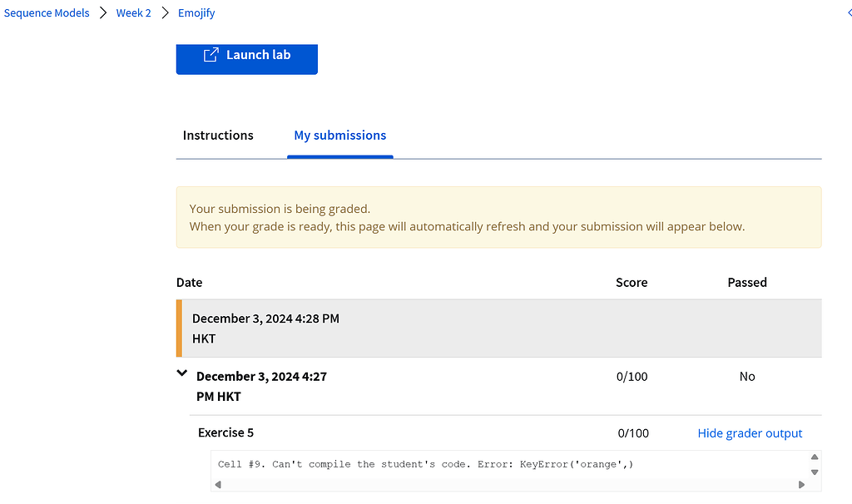Screen dimensions: 852x504
Task: Click the breadcrumb chevron after Week 2
Action: click(165, 13)
